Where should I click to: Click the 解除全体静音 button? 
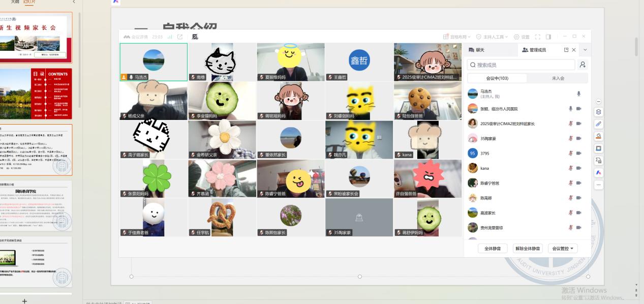coord(528,249)
